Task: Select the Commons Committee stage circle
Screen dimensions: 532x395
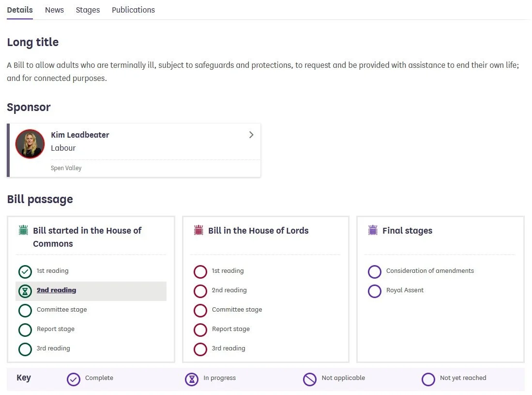Action: 25,310
